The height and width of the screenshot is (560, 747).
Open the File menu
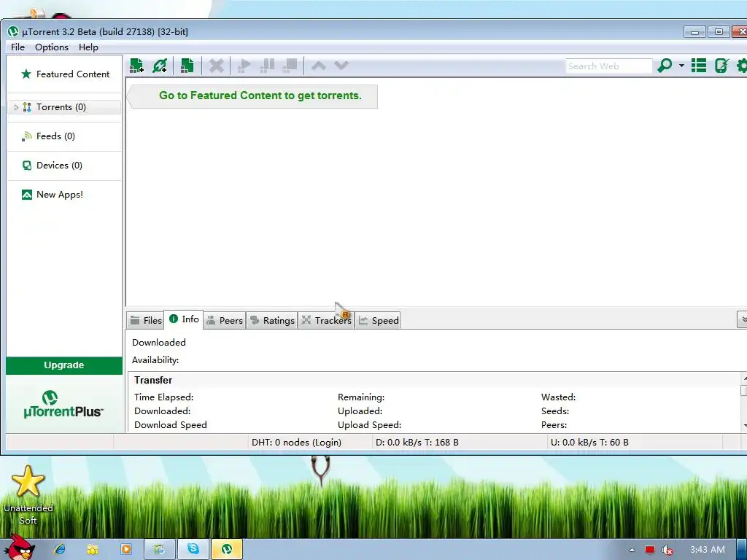18,47
